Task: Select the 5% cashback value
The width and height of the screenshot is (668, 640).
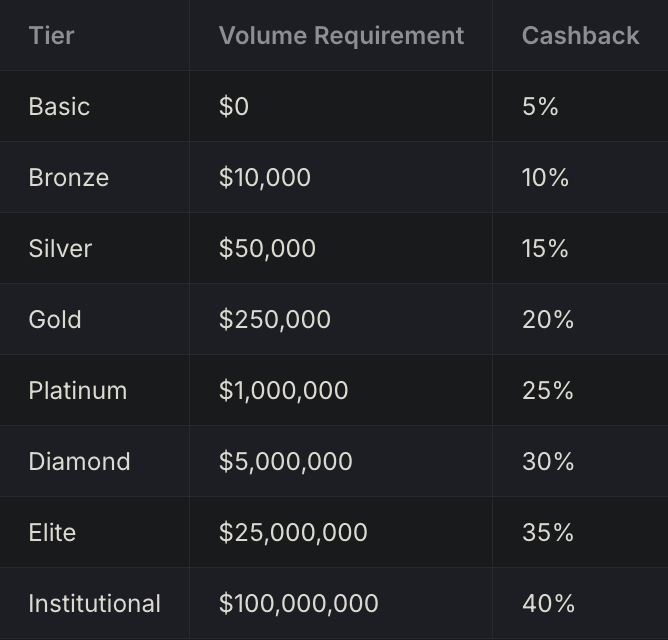Action: pos(540,107)
